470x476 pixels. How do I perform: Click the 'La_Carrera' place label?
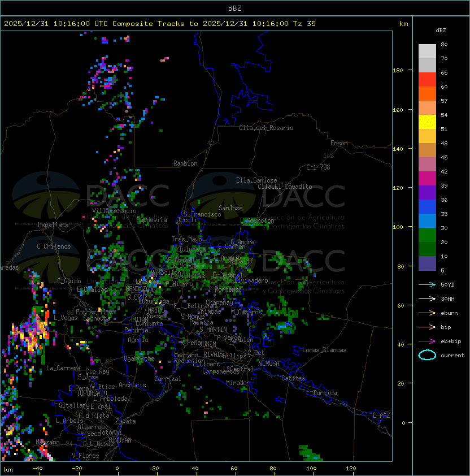64,368
